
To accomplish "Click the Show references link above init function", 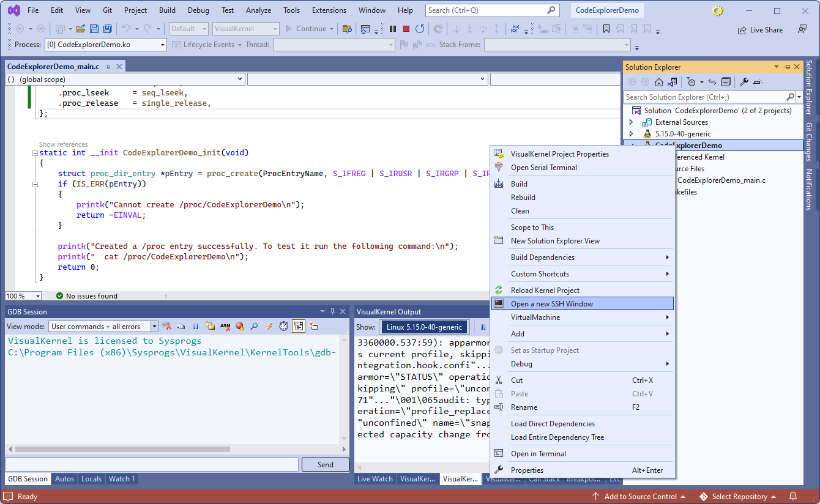I will click(x=64, y=145).
